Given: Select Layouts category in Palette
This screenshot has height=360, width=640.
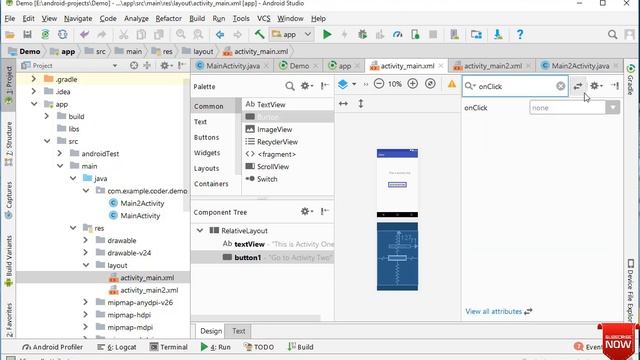Looking at the screenshot, I should point(207,168).
